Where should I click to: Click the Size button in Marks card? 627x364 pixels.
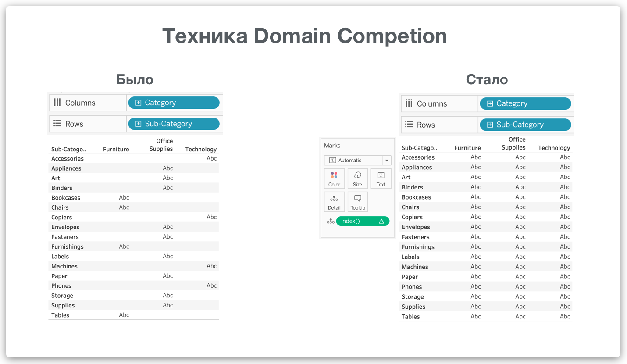(357, 179)
